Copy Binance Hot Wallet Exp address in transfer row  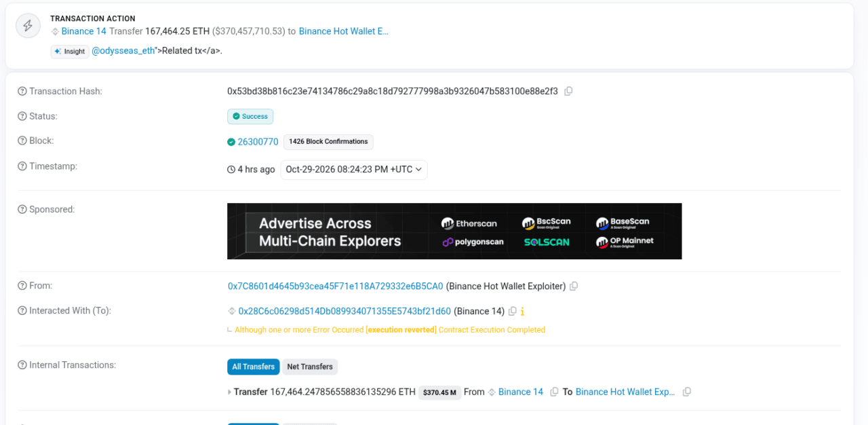(x=686, y=392)
